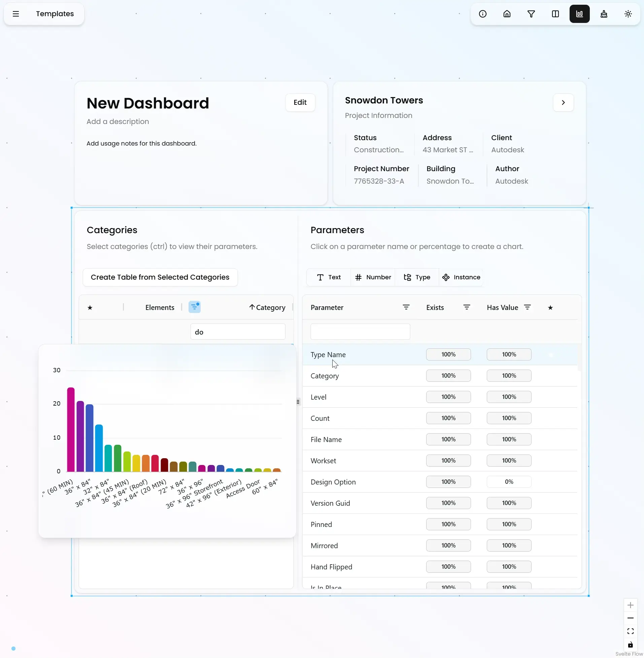Image resolution: width=644 pixels, height=658 pixels.
Task: Toggle canvas lock icon at bottom right
Action: [631, 645]
